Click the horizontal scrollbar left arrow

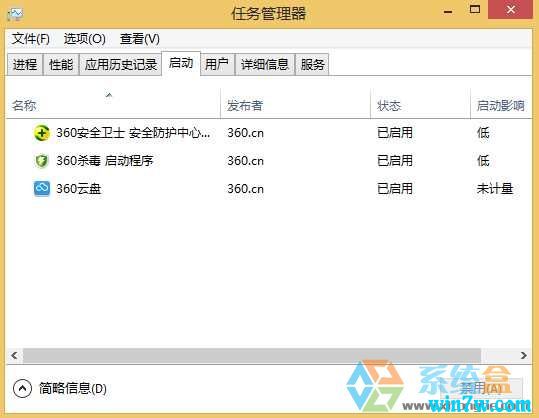click(x=14, y=355)
